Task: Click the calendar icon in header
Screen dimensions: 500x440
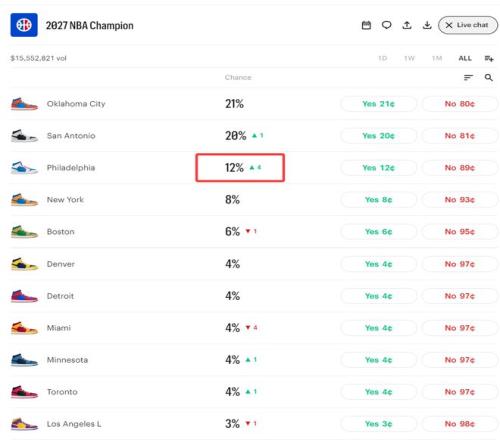Action: tap(366, 25)
